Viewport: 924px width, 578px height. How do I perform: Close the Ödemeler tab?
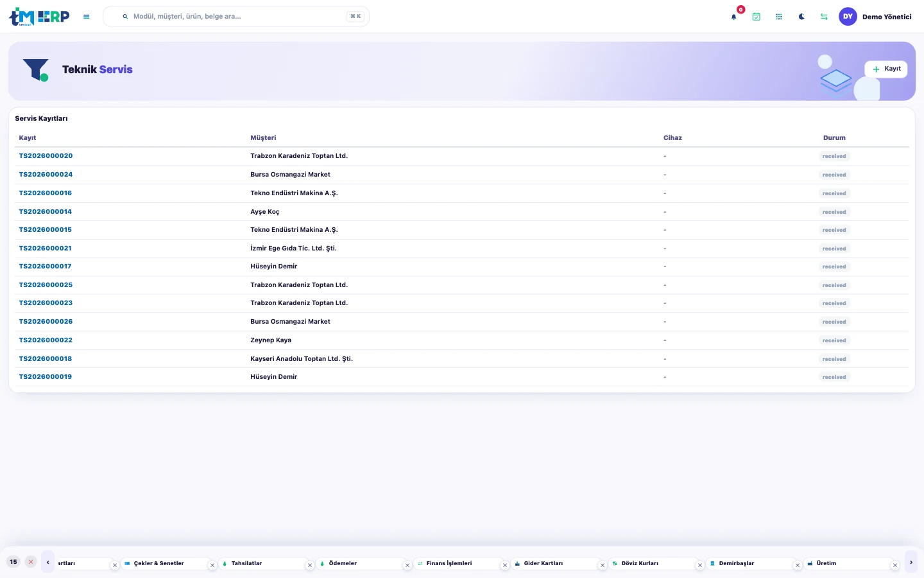tap(407, 565)
